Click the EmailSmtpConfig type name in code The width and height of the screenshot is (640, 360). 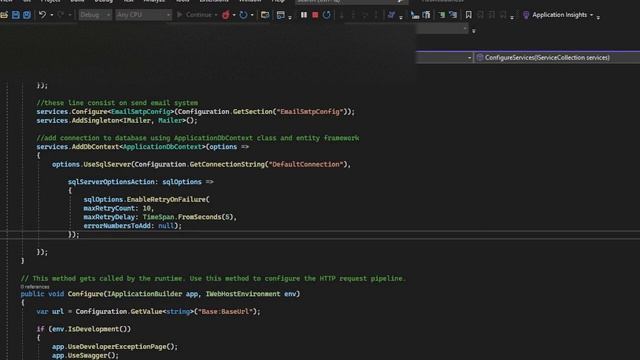141,111
